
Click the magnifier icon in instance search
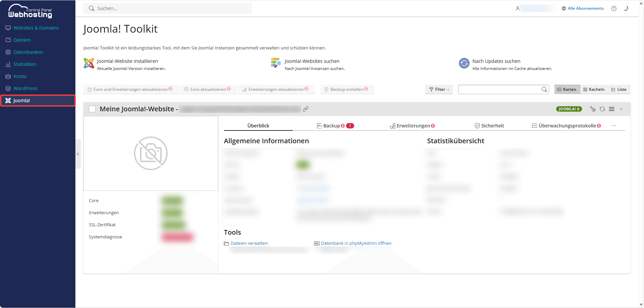tap(544, 89)
